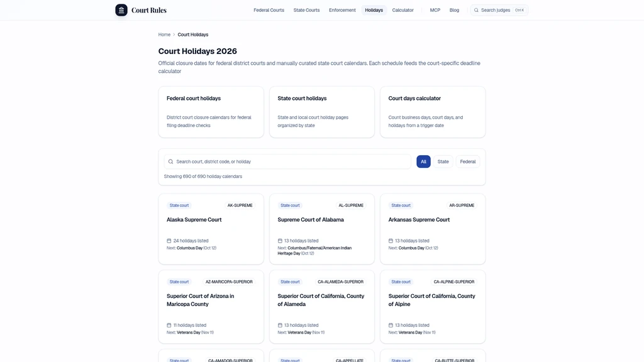Click the search judges magnifier icon

[x=476, y=10]
